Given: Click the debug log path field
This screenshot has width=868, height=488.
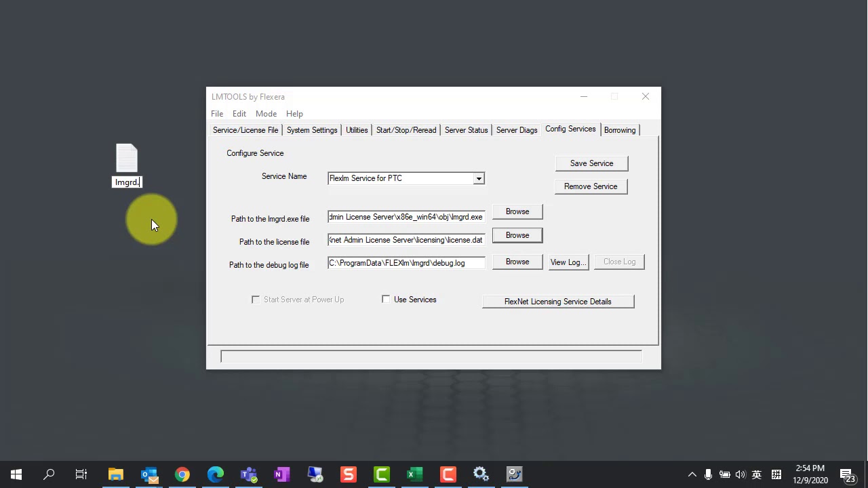Looking at the screenshot, I should click(x=406, y=263).
